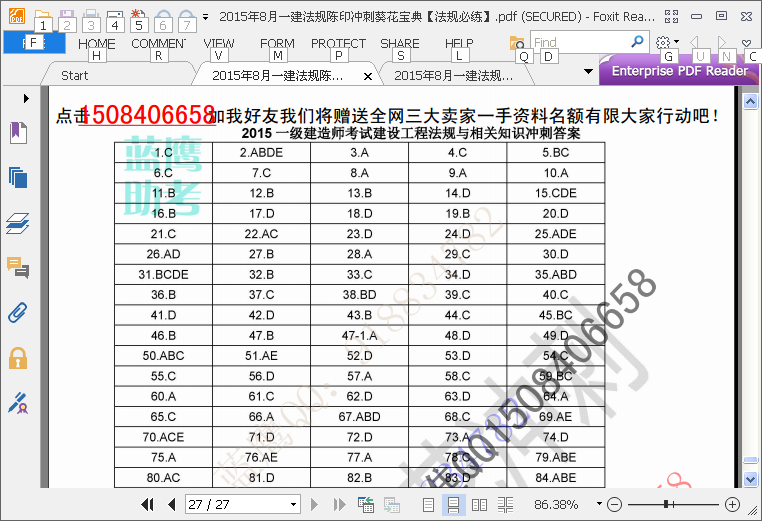Open the Attachments paperclip panel
Viewport: 762px width, 521px height.
pyautogui.click(x=17, y=313)
